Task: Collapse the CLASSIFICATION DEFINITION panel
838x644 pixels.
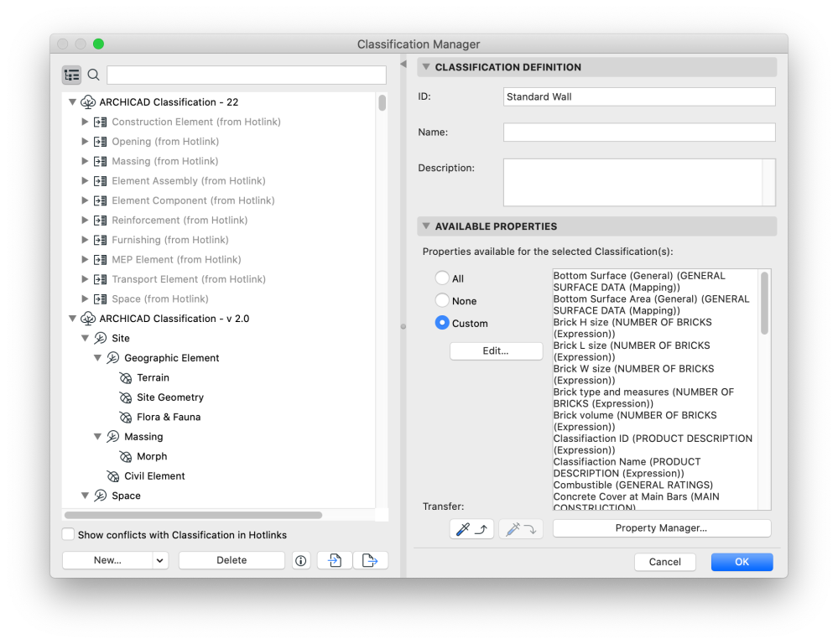Action: coord(426,67)
